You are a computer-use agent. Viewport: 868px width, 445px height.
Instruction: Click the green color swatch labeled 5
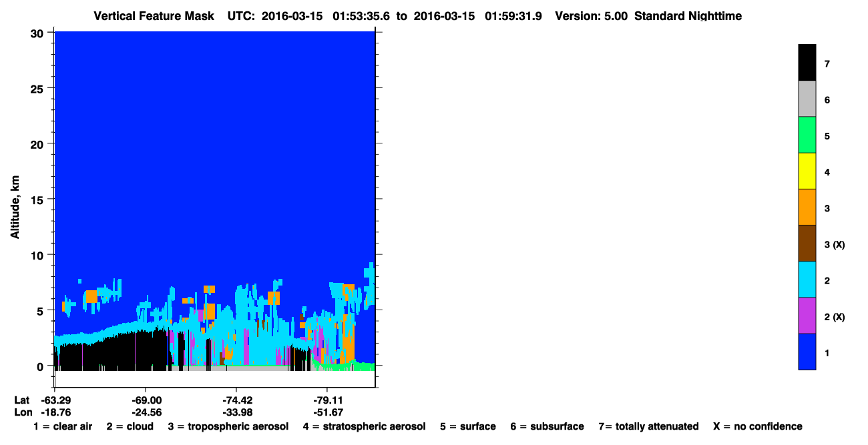(x=807, y=135)
